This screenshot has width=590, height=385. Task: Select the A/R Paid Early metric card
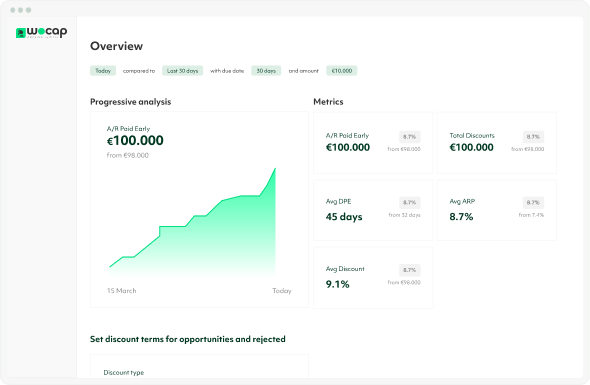(x=373, y=143)
